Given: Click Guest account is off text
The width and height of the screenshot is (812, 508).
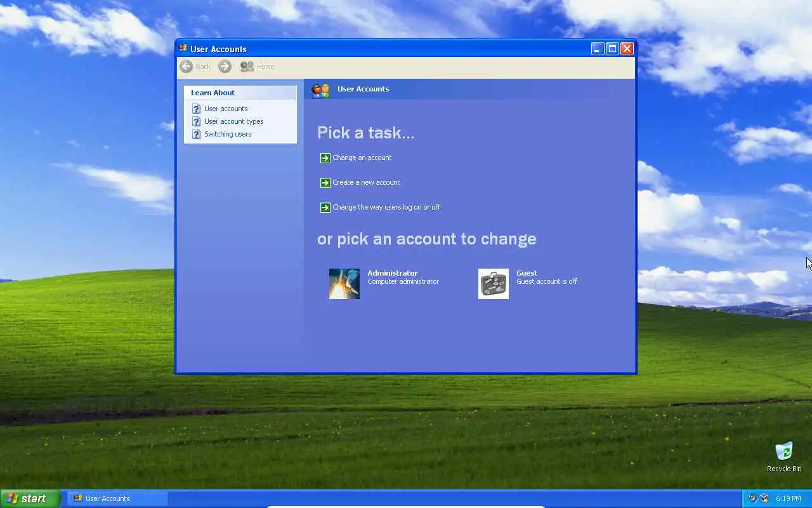Looking at the screenshot, I should 547,281.
